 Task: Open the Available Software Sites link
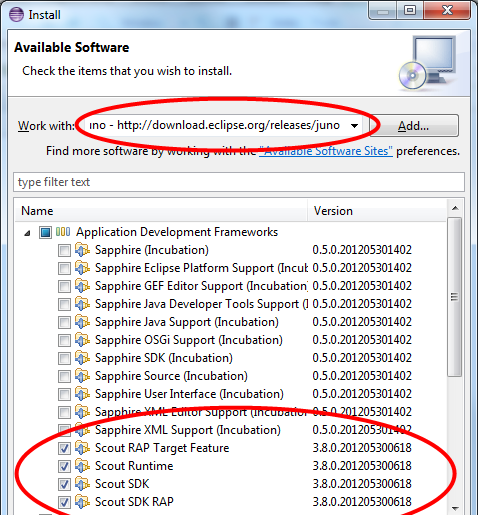coord(326,151)
